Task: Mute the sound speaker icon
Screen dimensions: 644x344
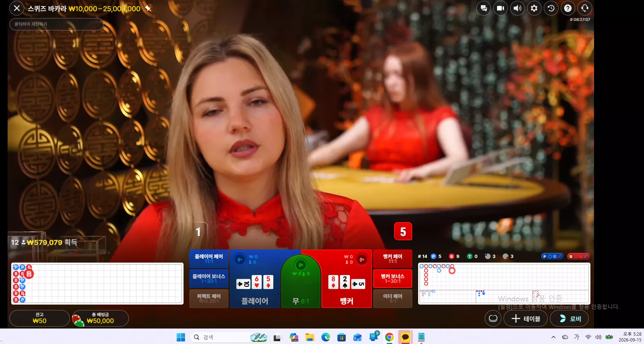Action: [517, 8]
